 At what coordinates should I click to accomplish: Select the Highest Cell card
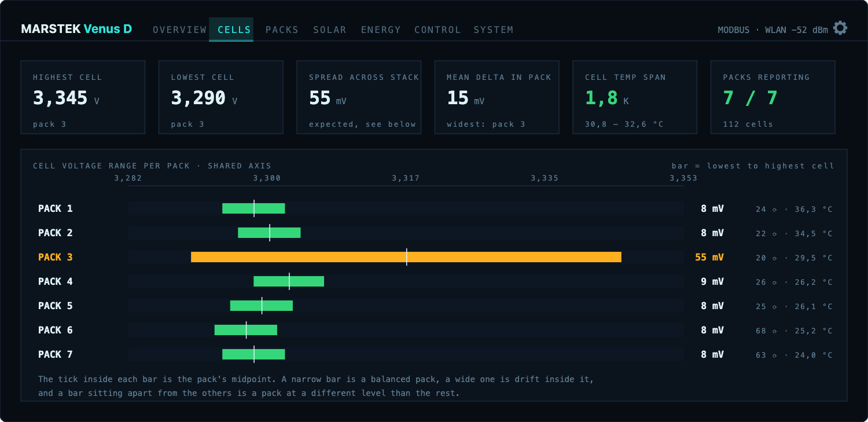(83, 97)
